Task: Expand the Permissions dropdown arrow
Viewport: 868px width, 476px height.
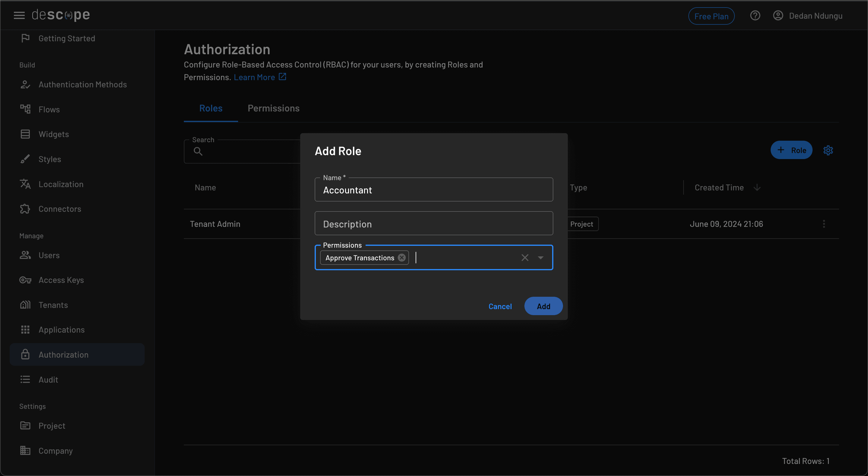Action: [x=540, y=258]
